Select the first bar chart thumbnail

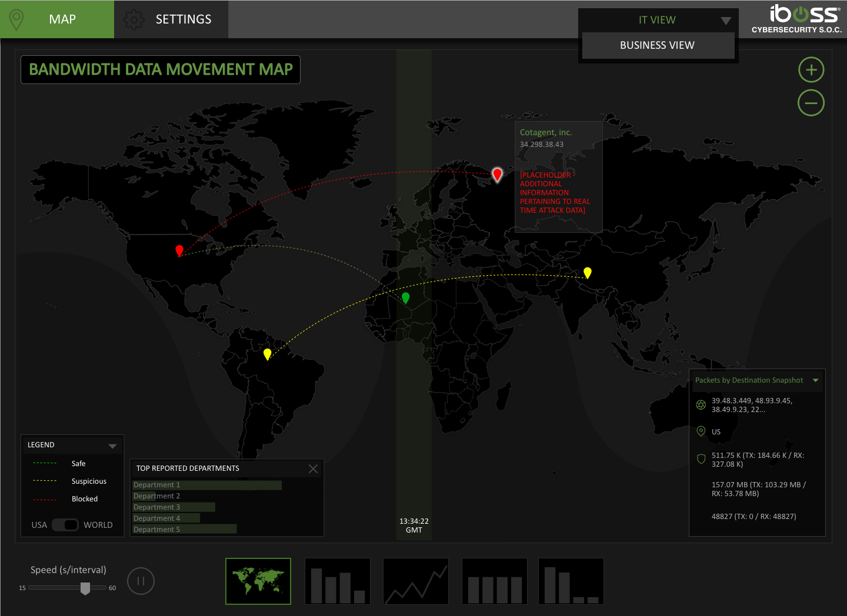[x=338, y=581]
